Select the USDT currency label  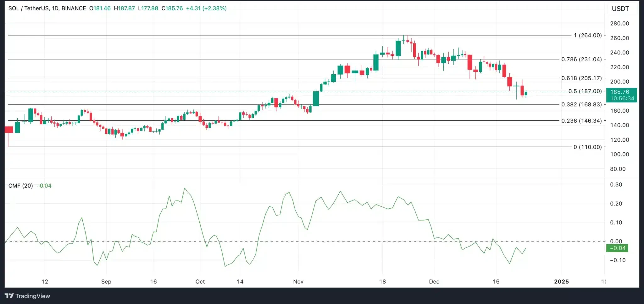[620, 9]
